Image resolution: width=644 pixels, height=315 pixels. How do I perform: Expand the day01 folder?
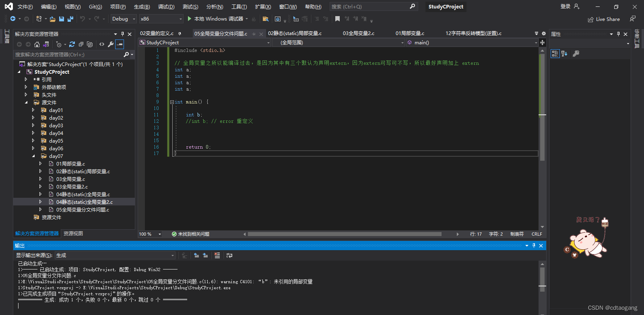coord(33,110)
